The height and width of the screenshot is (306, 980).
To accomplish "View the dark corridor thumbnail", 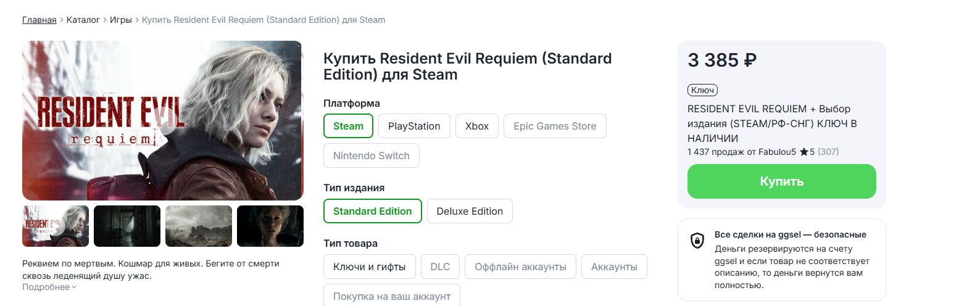I will pyautogui.click(x=127, y=226).
